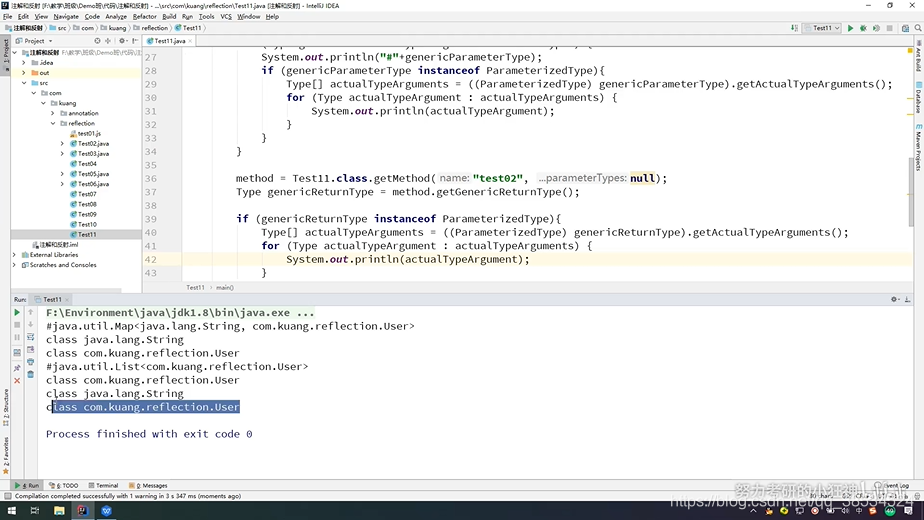Click the Scroll to End icon in Run panel
Viewport: 924px width, 520px height.
pos(31,350)
